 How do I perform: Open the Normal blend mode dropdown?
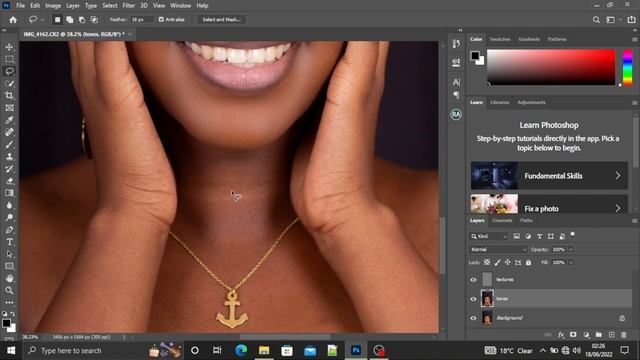point(498,249)
